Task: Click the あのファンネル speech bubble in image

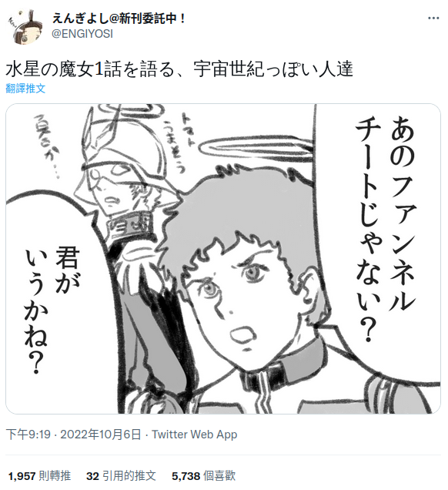Action: coord(386,230)
